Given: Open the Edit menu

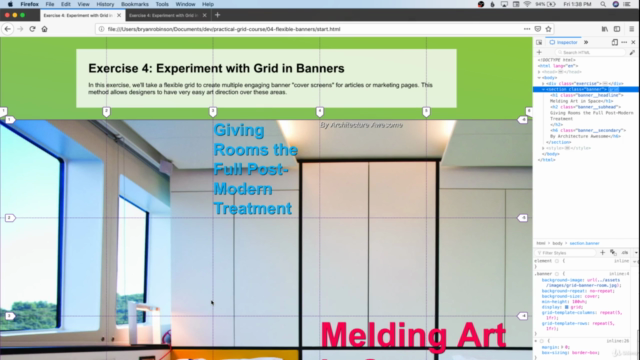Looking at the screenshot, I should (x=66, y=4).
